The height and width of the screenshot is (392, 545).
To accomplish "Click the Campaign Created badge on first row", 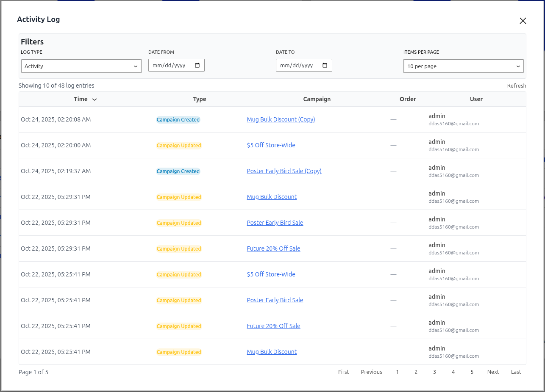I will 178,119.
